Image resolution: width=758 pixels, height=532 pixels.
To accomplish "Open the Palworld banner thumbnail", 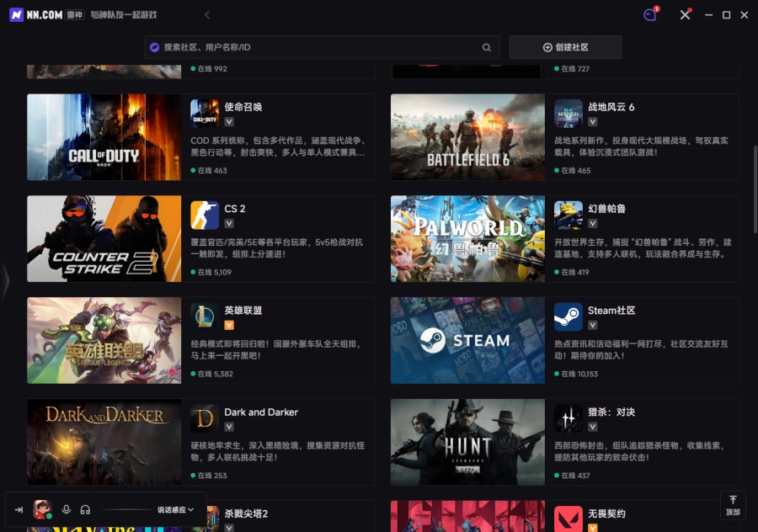I will pyautogui.click(x=467, y=239).
